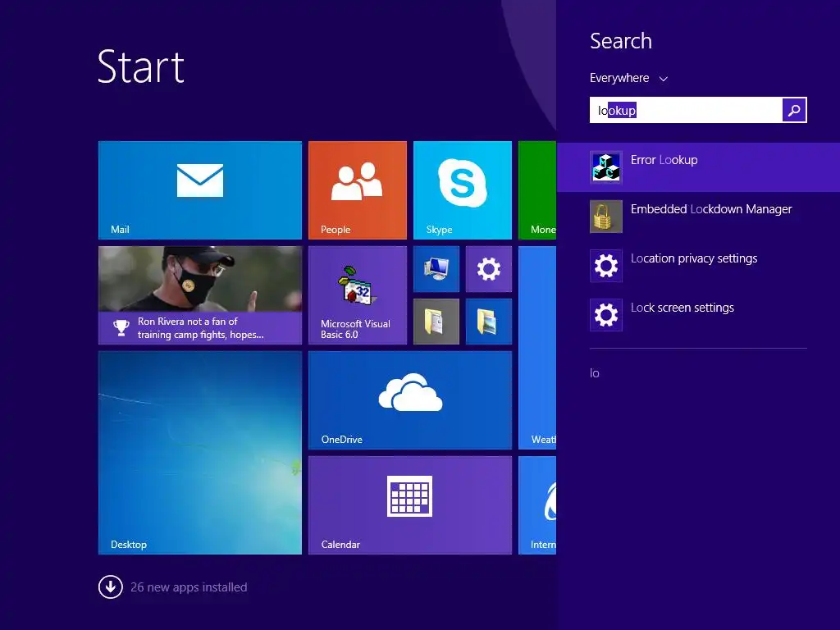Click the Error Lookup app icon
Viewport: 840px width, 630px height.
pyautogui.click(x=606, y=167)
